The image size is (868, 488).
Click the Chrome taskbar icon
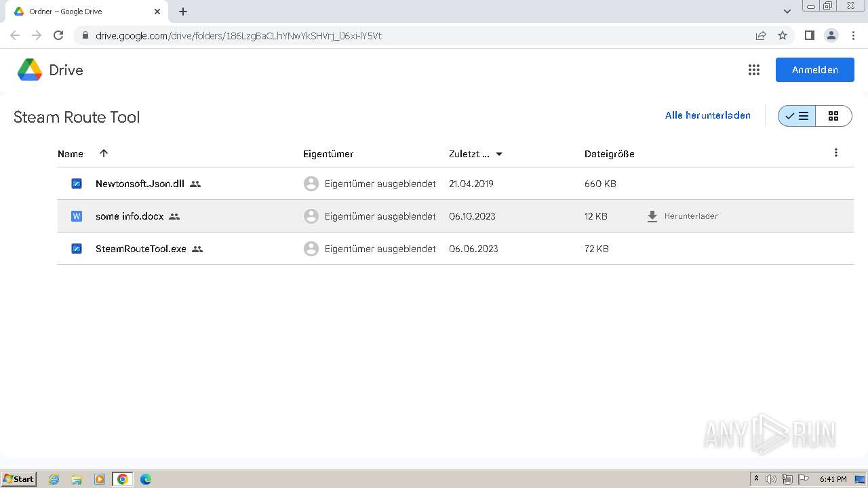[x=123, y=479]
